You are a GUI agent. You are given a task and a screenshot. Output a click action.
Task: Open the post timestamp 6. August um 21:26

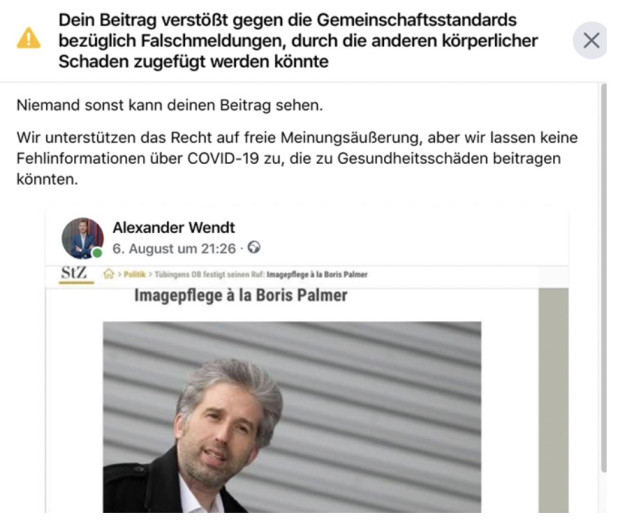(174, 249)
